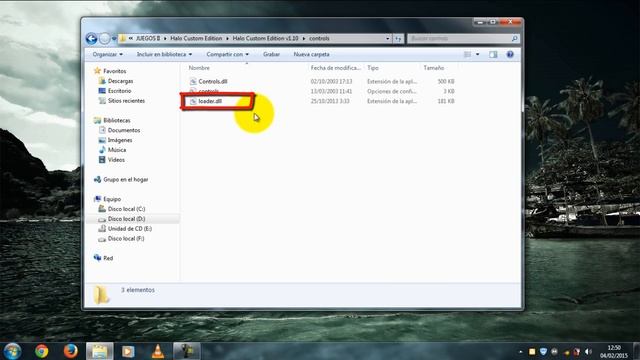Launch Google Chrome from taskbar

pos(41,351)
